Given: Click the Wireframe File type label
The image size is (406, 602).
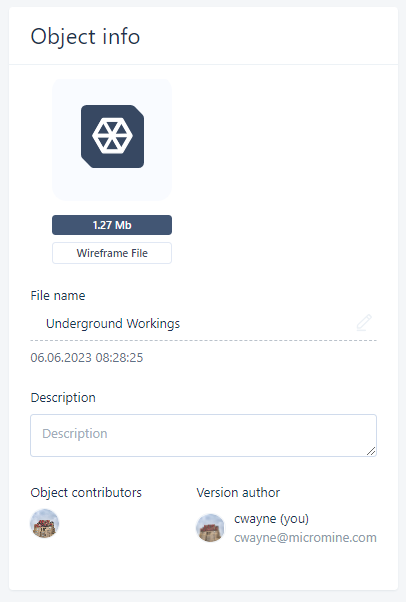Looking at the screenshot, I should [x=112, y=253].
